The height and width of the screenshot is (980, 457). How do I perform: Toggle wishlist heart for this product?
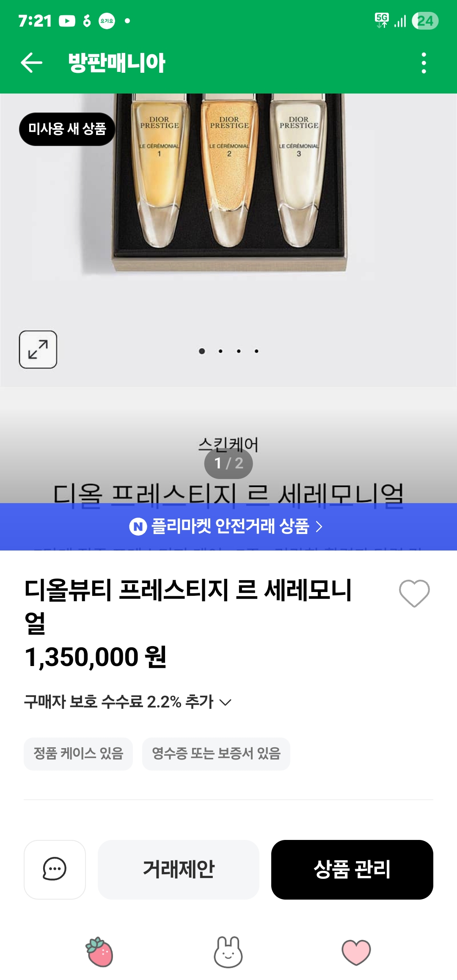pyautogui.click(x=414, y=593)
